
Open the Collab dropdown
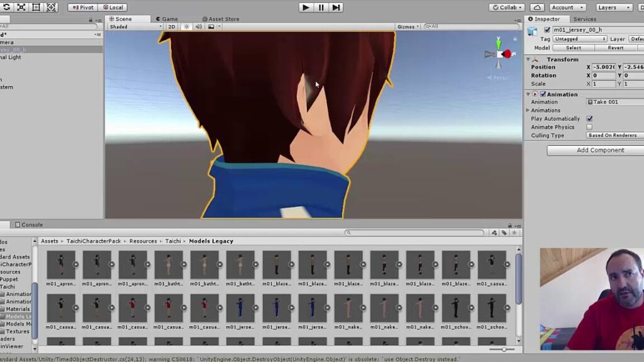click(507, 8)
